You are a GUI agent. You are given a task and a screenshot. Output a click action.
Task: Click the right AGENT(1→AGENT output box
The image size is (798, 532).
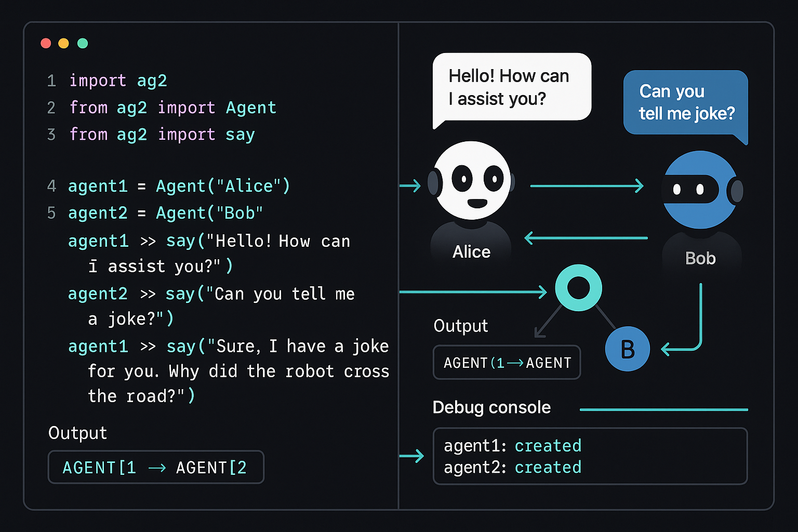(507, 362)
